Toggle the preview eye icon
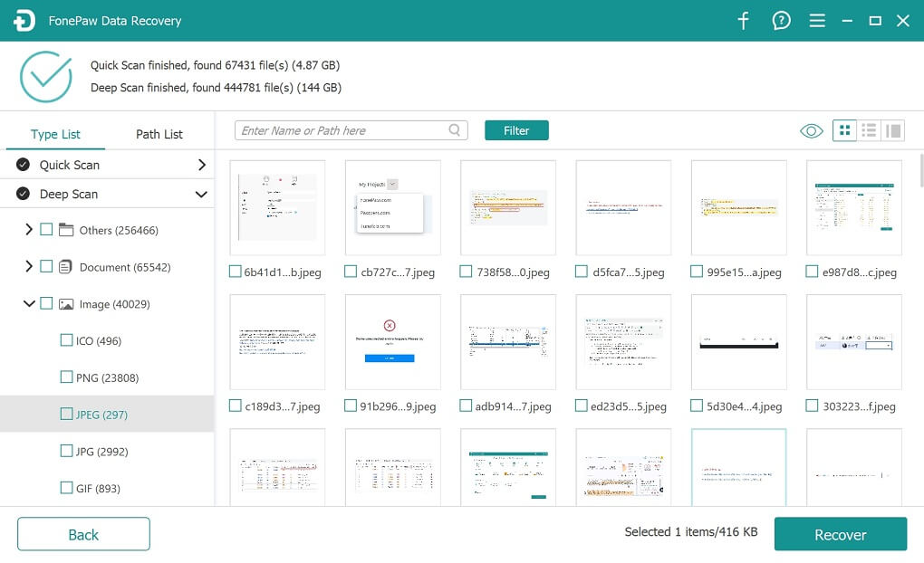The image size is (924, 563). pyautogui.click(x=812, y=130)
